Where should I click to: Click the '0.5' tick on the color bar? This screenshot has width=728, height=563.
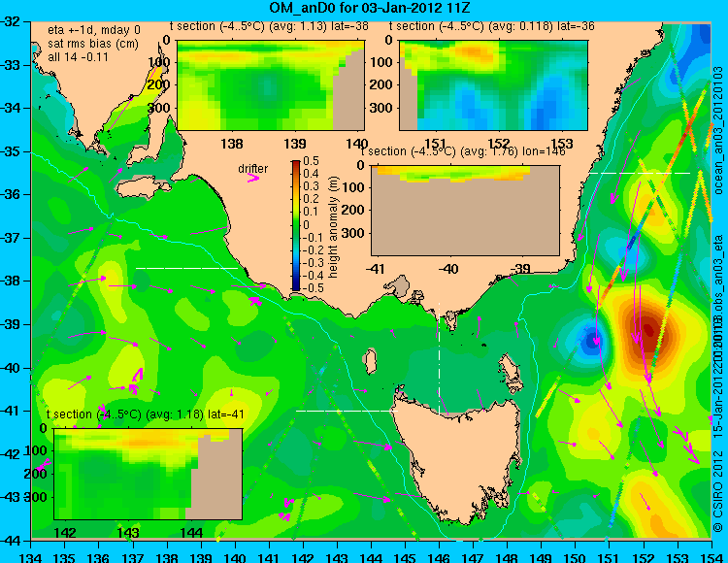point(311,161)
